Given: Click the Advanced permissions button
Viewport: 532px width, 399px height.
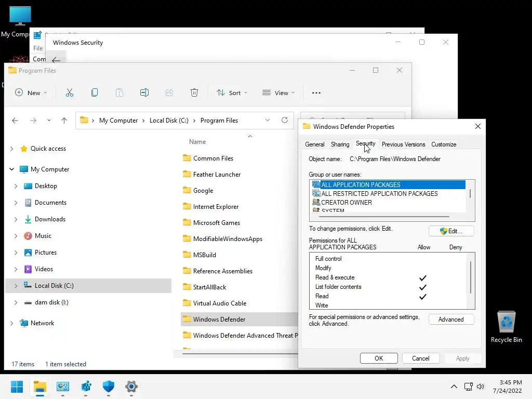Looking at the screenshot, I should tap(451, 320).
